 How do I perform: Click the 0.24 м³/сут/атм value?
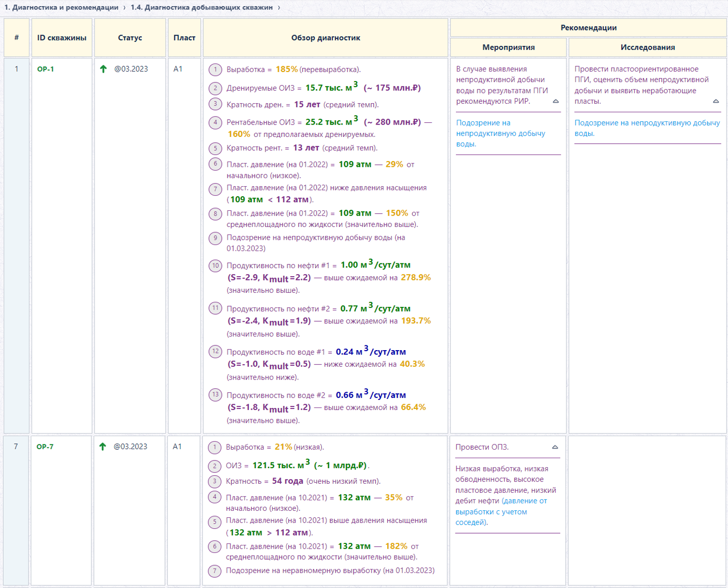click(371, 351)
